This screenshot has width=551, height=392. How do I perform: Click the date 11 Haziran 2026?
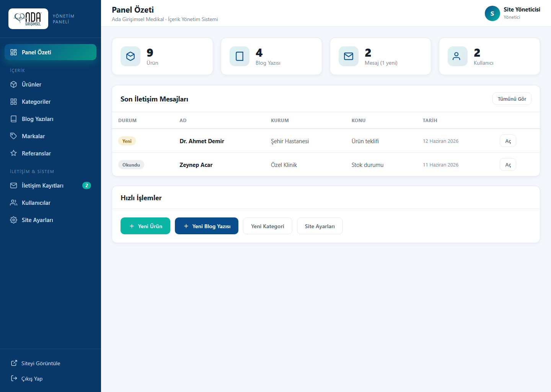click(x=440, y=165)
